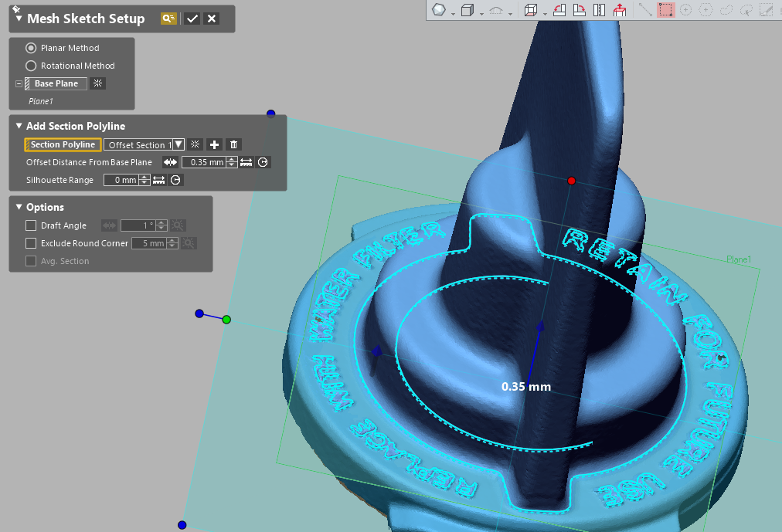Click the polygon shading icon at toolbar left
Viewport: 782px width, 532px height.
click(439, 10)
